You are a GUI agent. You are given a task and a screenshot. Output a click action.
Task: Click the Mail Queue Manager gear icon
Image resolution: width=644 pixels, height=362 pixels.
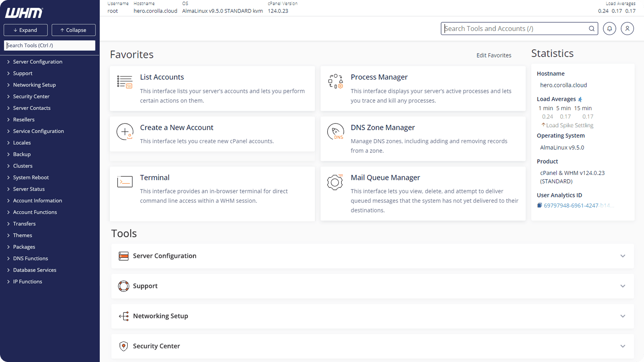click(x=335, y=182)
